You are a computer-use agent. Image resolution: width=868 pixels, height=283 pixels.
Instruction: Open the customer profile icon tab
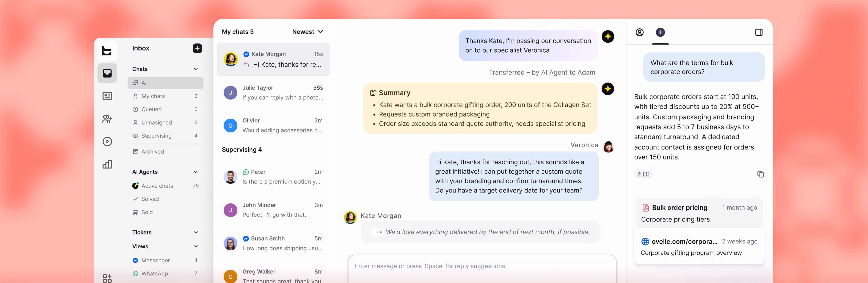[x=640, y=32]
